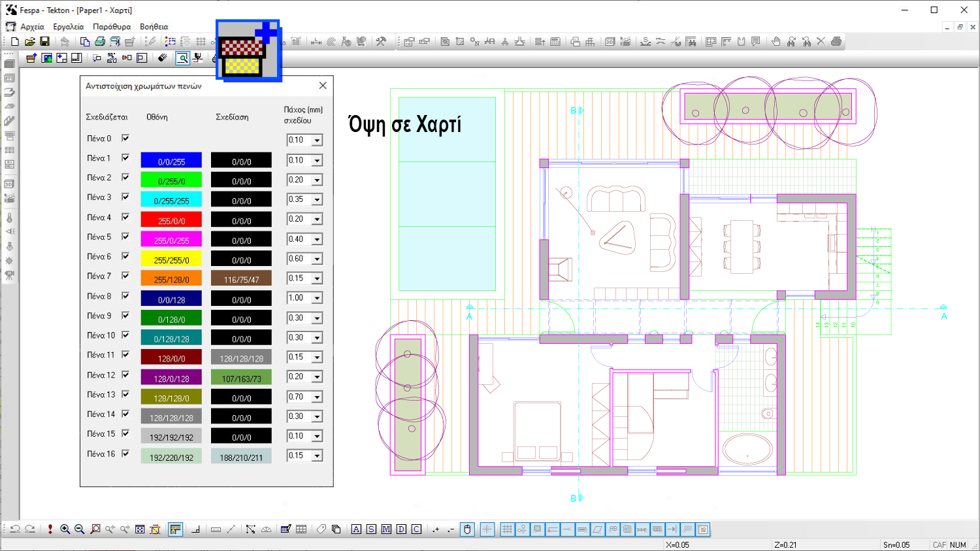The image size is (980, 551).
Task: Open a file with the folder icon
Action: click(29, 41)
